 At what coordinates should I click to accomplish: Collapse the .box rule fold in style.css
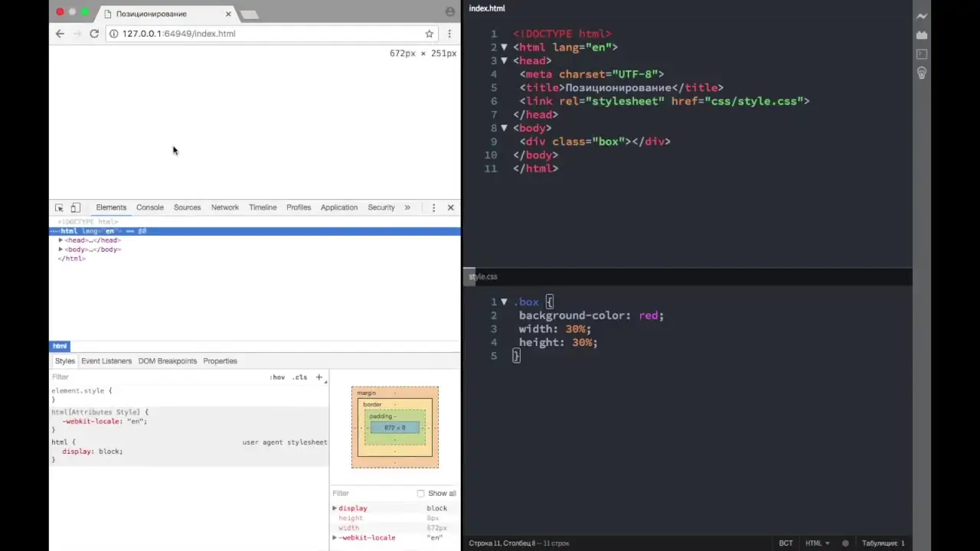point(504,302)
